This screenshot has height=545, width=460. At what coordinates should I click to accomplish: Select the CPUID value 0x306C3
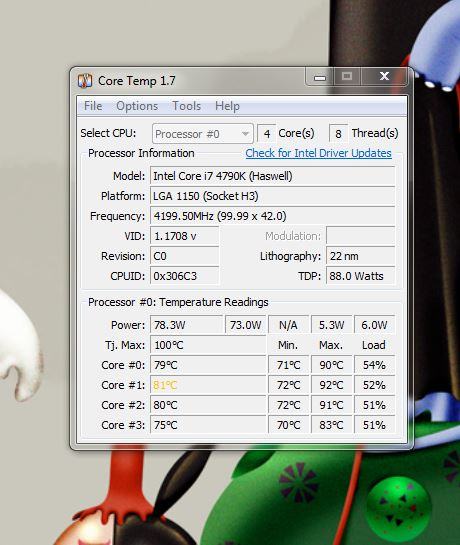185,276
